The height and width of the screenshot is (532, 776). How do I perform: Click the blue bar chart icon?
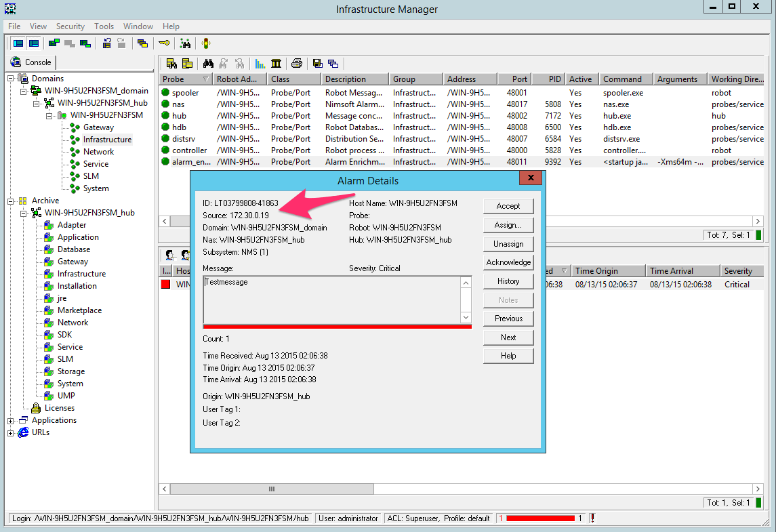[x=260, y=63]
